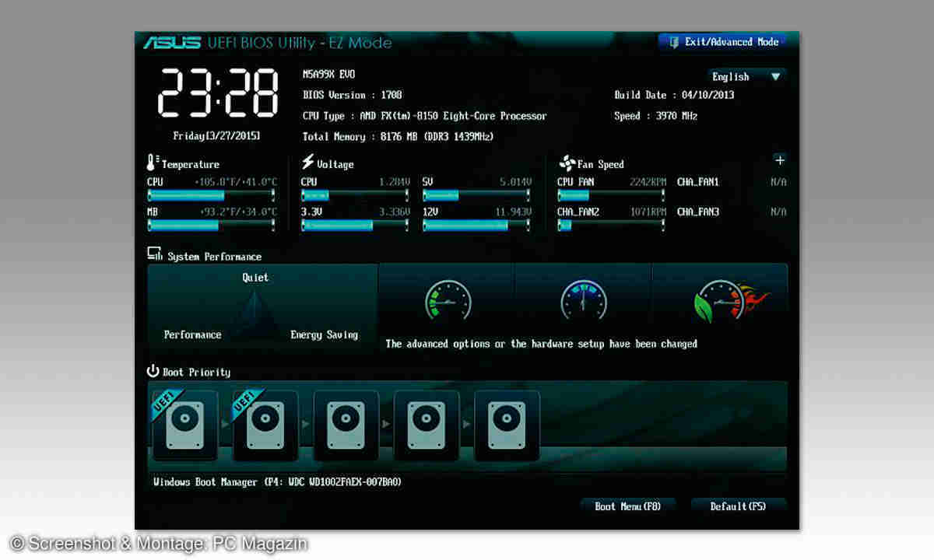934x560 pixels.
Task: Click the fifth boot priority drive icon
Action: click(x=507, y=425)
